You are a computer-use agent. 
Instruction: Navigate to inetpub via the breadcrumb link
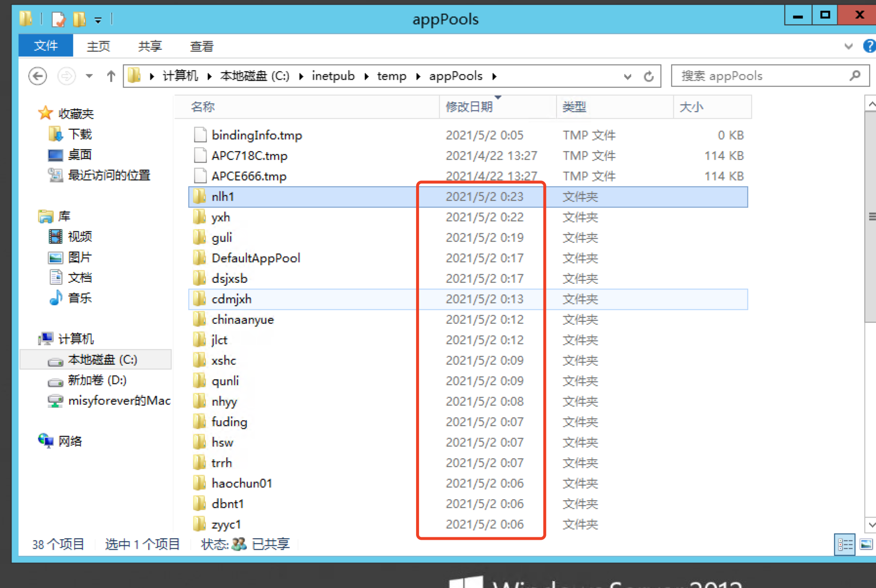pyautogui.click(x=333, y=76)
